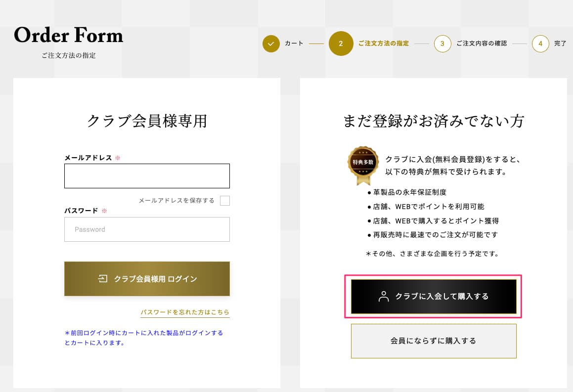The height and width of the screenshot is (392, 573).
Task: Click クラブ会員様用 ログイン button
Action: 147,279
